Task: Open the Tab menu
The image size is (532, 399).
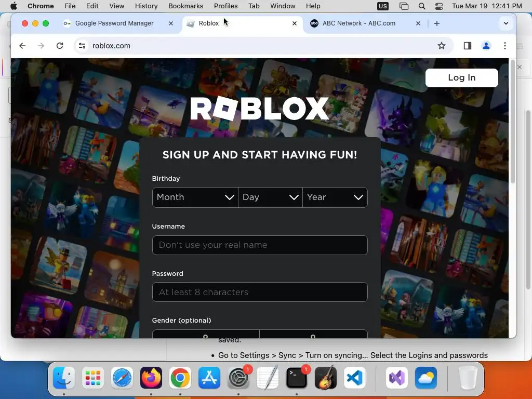Action: 254,6
